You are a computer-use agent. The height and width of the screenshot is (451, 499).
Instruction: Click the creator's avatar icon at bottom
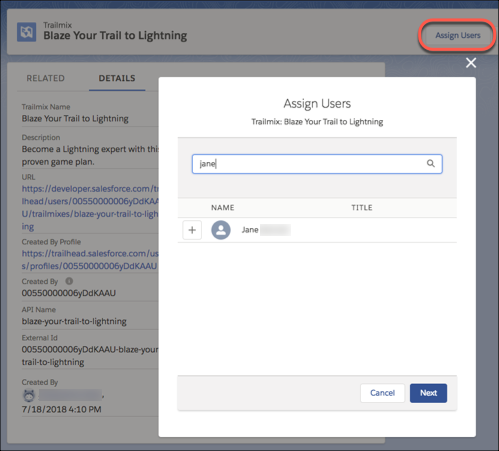click(x=29, y=396)
